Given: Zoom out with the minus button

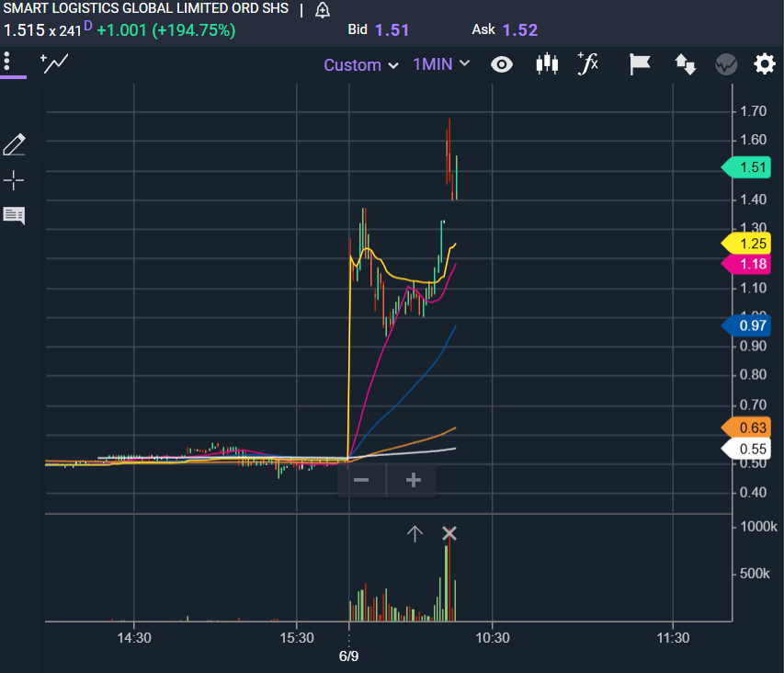Looking at the screenshot, I should point(361,481).
